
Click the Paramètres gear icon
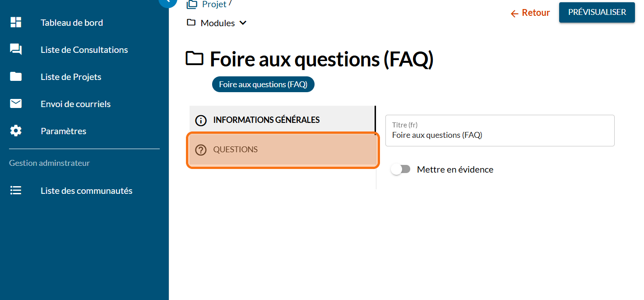coord(16,131)
